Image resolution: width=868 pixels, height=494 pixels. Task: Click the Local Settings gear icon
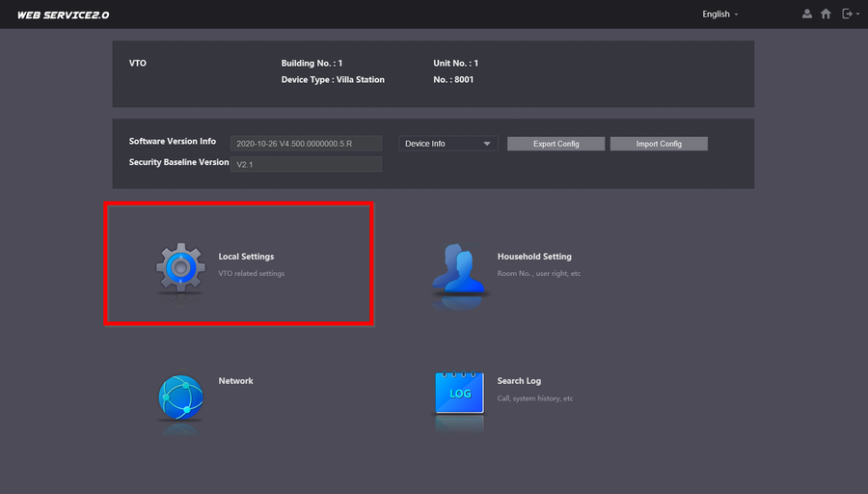(x=180, y=268)
